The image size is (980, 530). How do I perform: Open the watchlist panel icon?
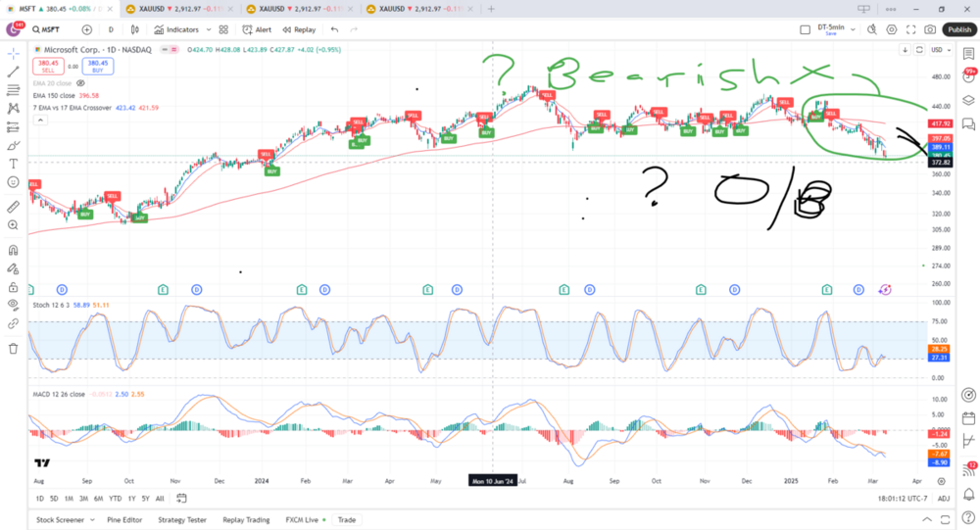pos(969,54)
